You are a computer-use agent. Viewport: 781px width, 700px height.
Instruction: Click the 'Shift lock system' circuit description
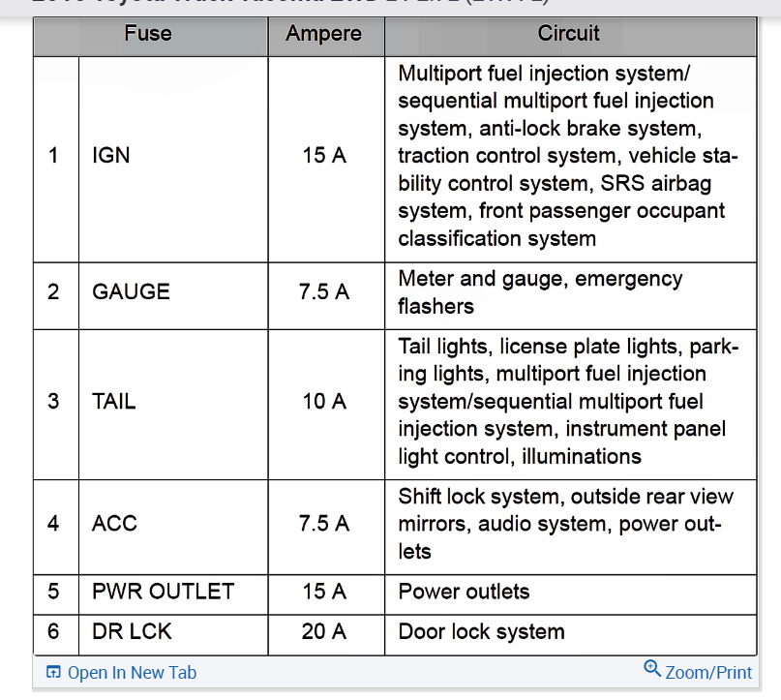[565, 524]
